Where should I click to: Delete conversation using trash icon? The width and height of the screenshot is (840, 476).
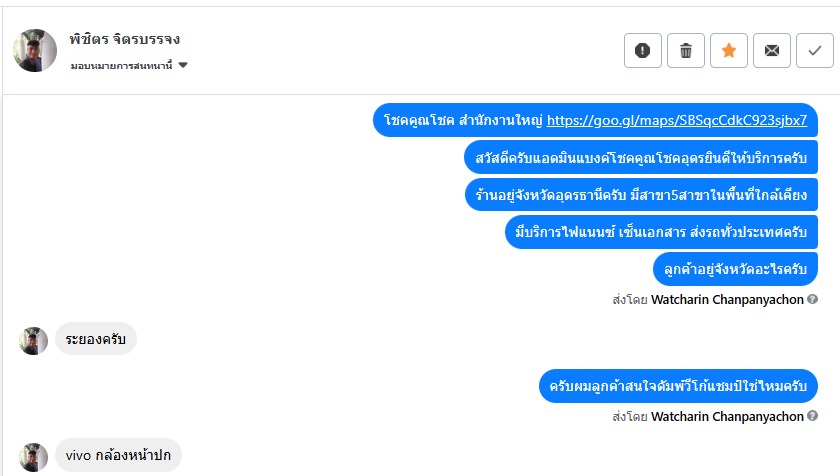686,50
